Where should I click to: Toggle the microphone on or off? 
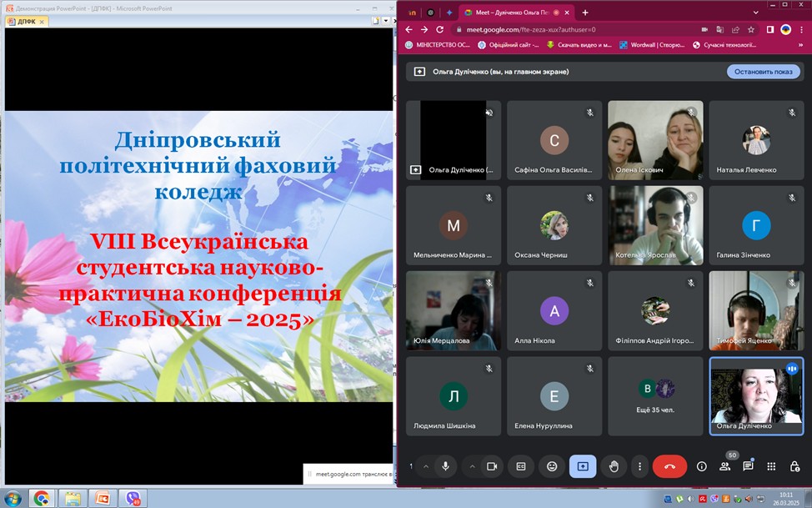coord(446,466)
